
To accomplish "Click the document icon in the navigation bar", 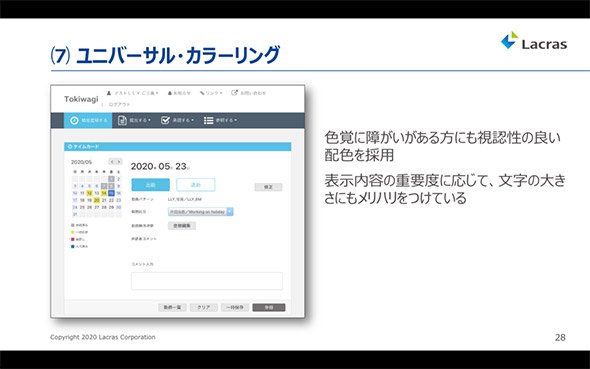I will (x=122, y=120).
